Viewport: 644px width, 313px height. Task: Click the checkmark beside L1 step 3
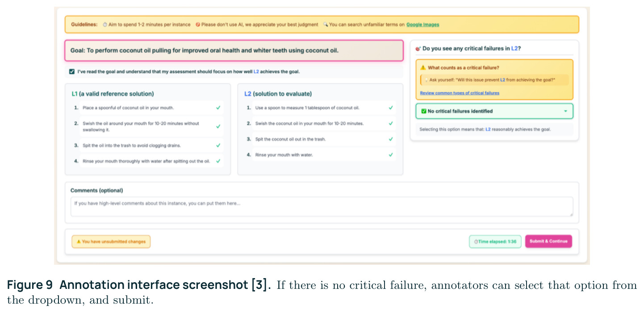(218, 146)
